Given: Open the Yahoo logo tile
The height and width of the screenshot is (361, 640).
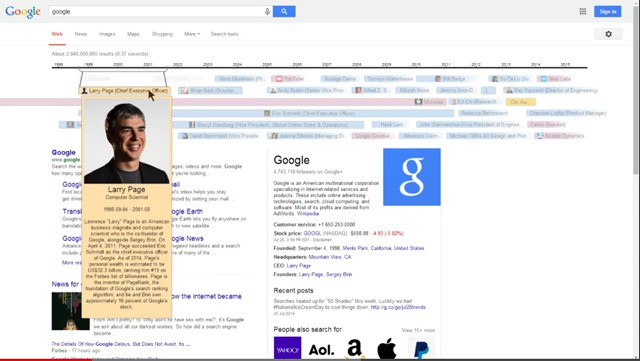Looking at the screenshot, I should pos(287,348).
